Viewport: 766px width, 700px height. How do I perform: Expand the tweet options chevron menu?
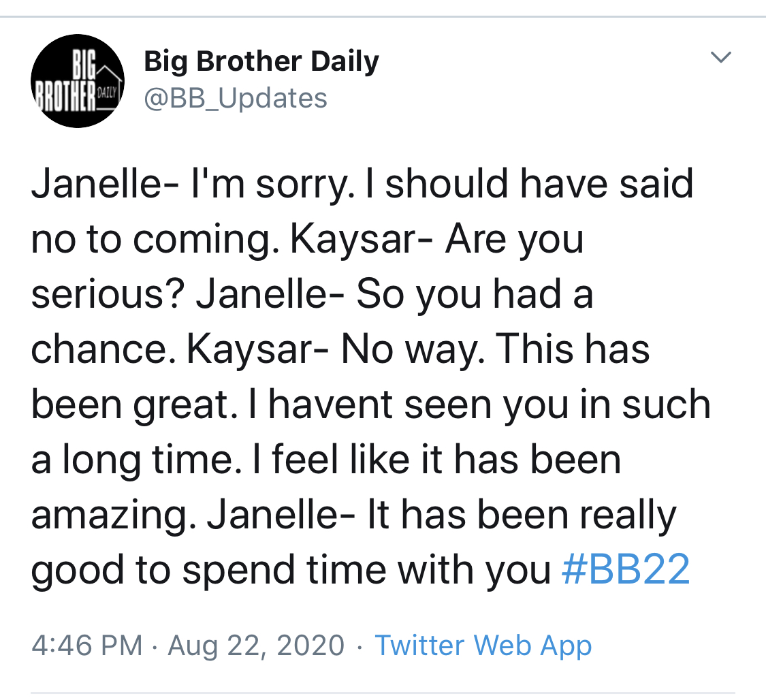click(x=720, y=57)
